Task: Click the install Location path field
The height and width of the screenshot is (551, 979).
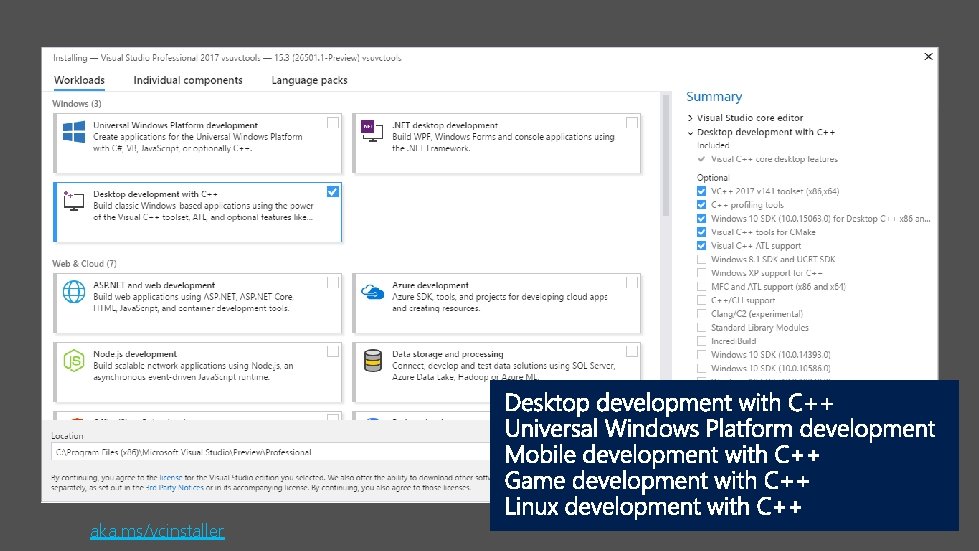Action: point(270,452)
